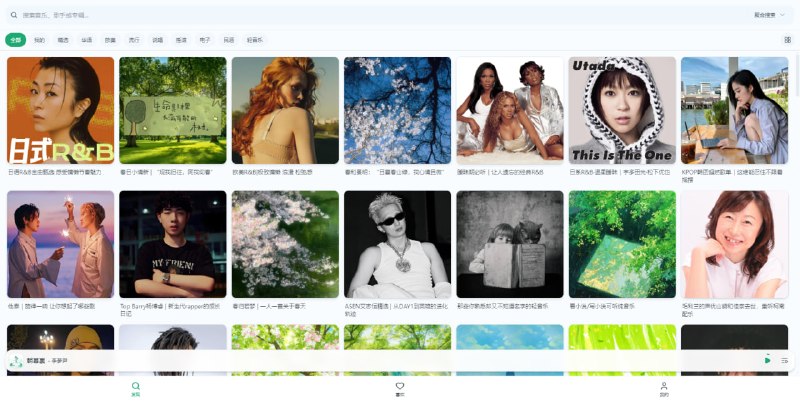Toggle the grid layout icon
Image resolution: width=800 pixels, height=403 pixels.
788,40
